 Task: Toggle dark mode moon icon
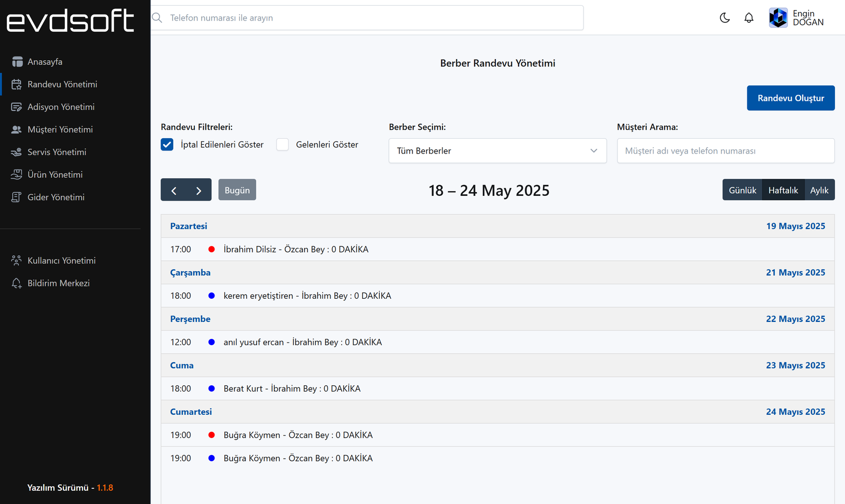[x=725, y=18]
